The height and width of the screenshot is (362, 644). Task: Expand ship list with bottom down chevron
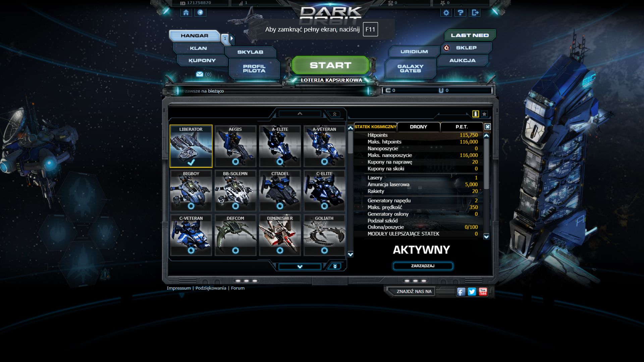pyautogui.click(x=300, y=266)
